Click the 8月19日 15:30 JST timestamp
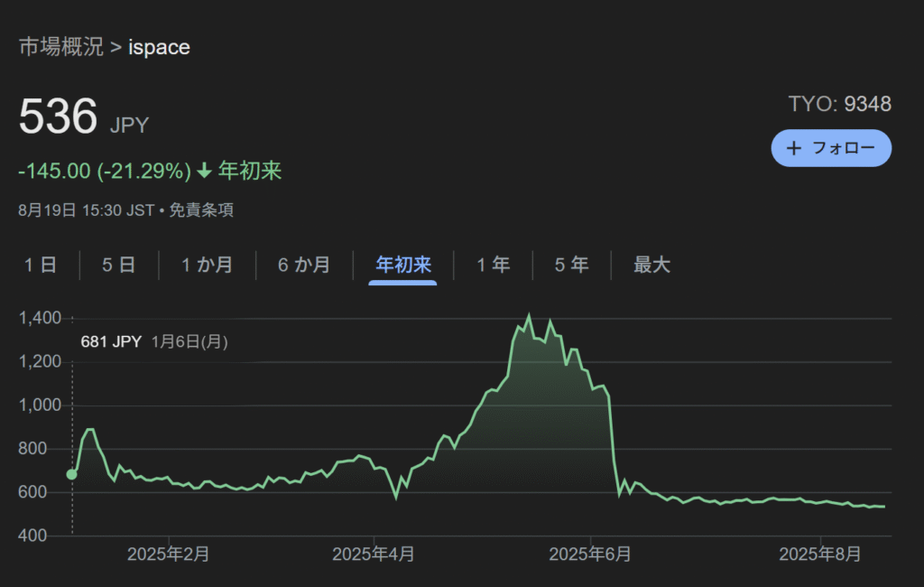924x587 pixels. tap(87, 210)
